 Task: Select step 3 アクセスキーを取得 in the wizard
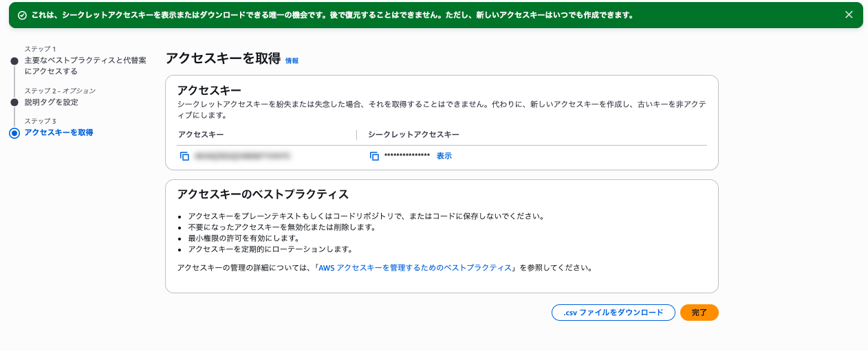click(x=58, y=133)
